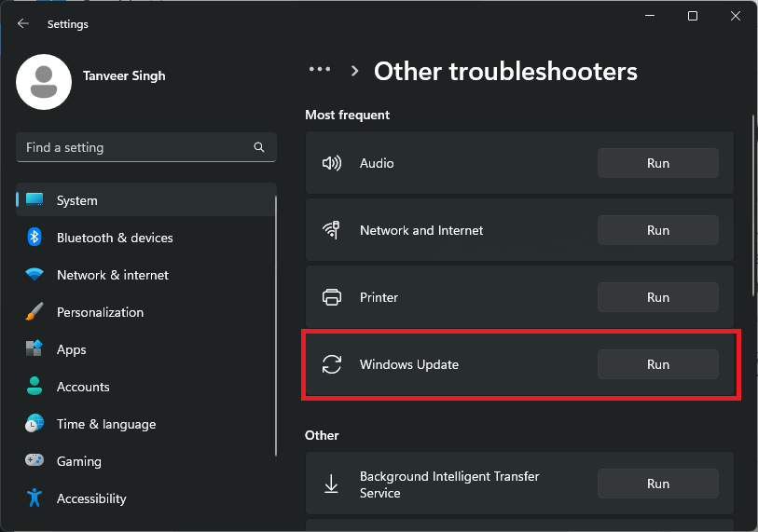Click the Most frequent section heading
Image resolution: width=758 pixels, height=532 pixels.
tap(347, 115)
